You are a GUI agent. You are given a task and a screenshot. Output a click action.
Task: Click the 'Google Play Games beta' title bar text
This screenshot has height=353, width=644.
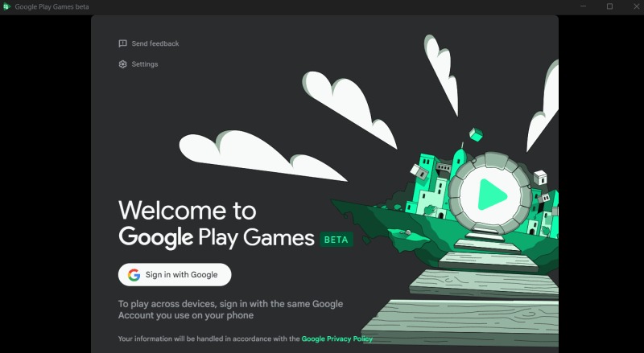pos(52,7)
